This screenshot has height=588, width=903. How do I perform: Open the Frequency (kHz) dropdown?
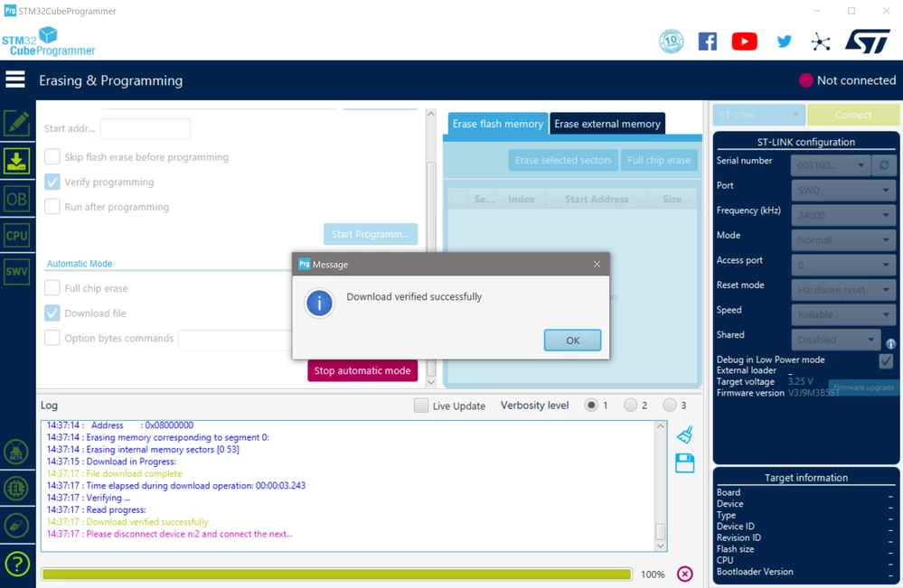pyautogui.click(x=843, y=215)
